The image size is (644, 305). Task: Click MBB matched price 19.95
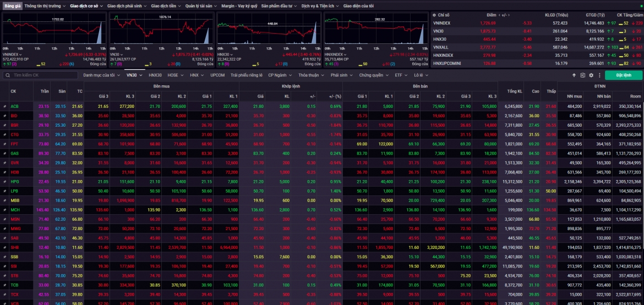[x=258, y=200]
